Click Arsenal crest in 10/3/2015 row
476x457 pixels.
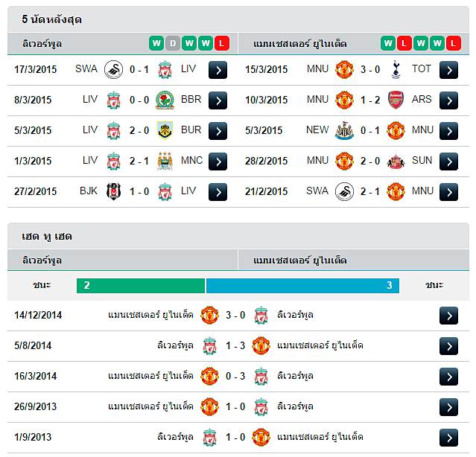pos(396,100)
